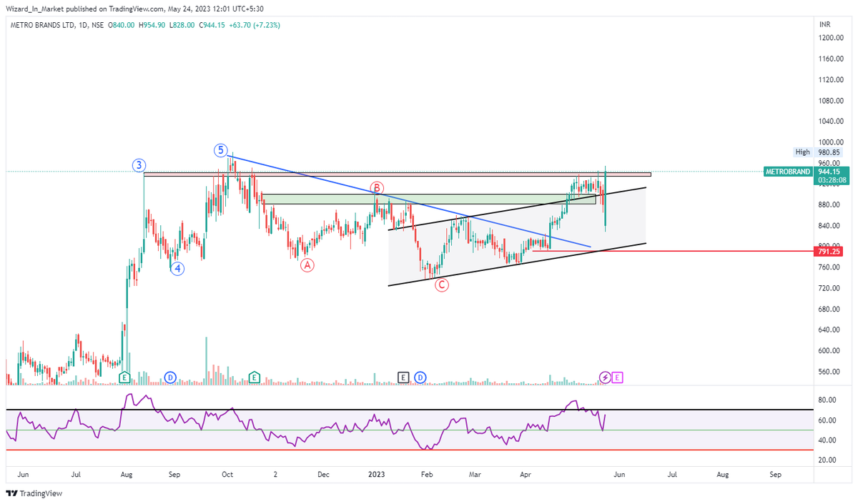Select the red circled B wave label
This screenshot has width=858, height=504.
376,188
